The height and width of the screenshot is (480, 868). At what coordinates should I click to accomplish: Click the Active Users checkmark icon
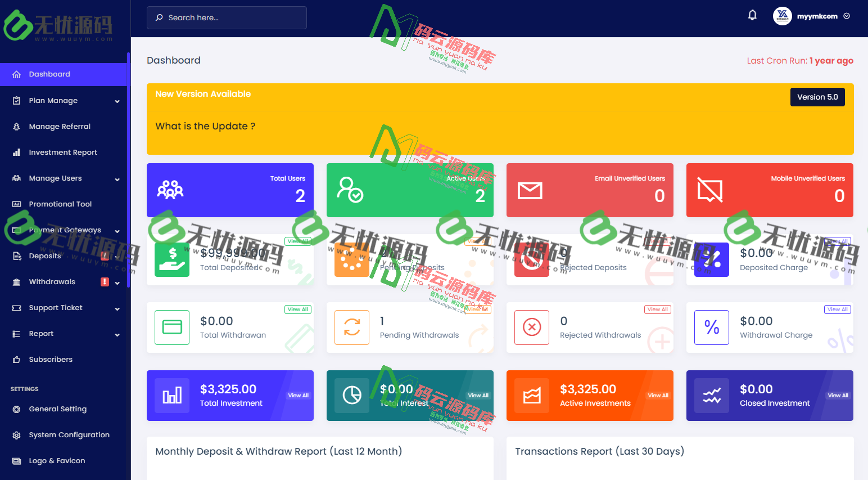(x=350, y=190)
